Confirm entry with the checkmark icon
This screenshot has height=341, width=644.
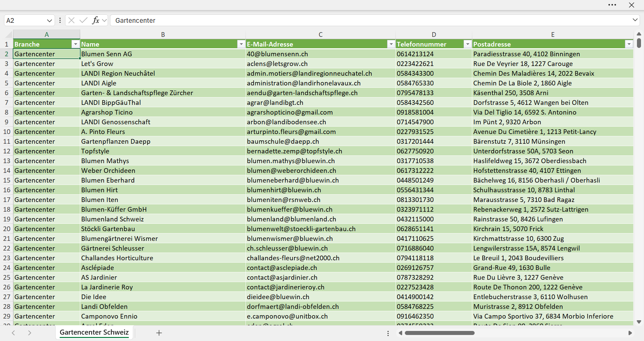coord(84,20)
